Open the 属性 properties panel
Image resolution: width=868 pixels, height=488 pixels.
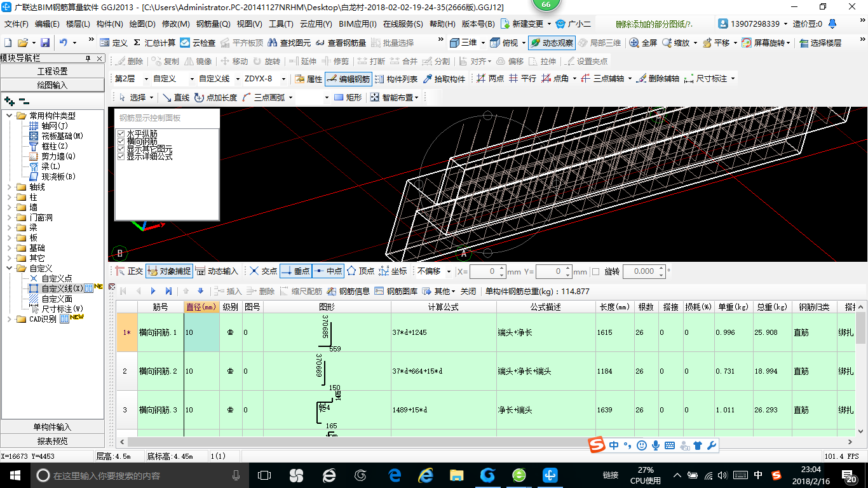click(x=309, y=79)
